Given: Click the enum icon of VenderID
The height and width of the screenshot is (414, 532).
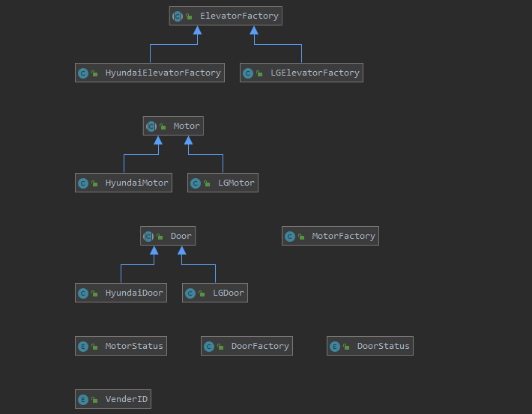Looking at the screenshot, I should [83, 400].
